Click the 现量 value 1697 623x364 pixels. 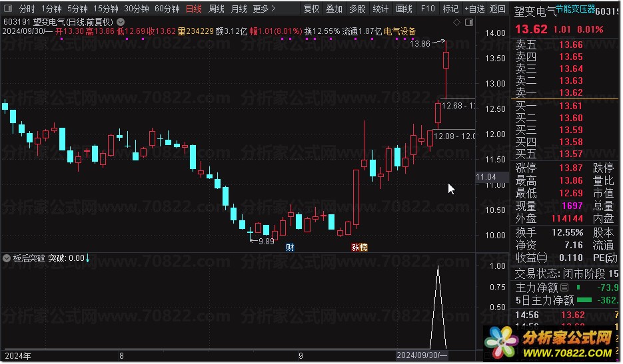point(572,206)
